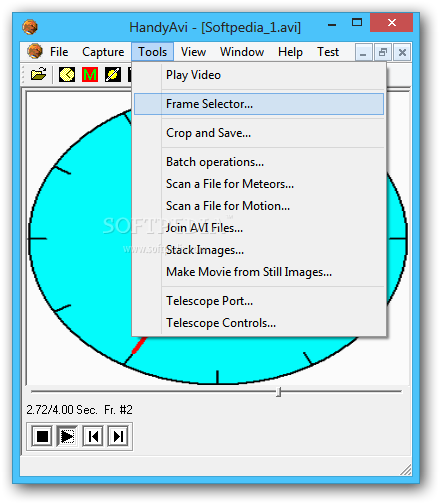Click the yellow planet toolbar icon
Viewport: 440px width, 504px height.
pyautogui.click(x=113, y=75)
